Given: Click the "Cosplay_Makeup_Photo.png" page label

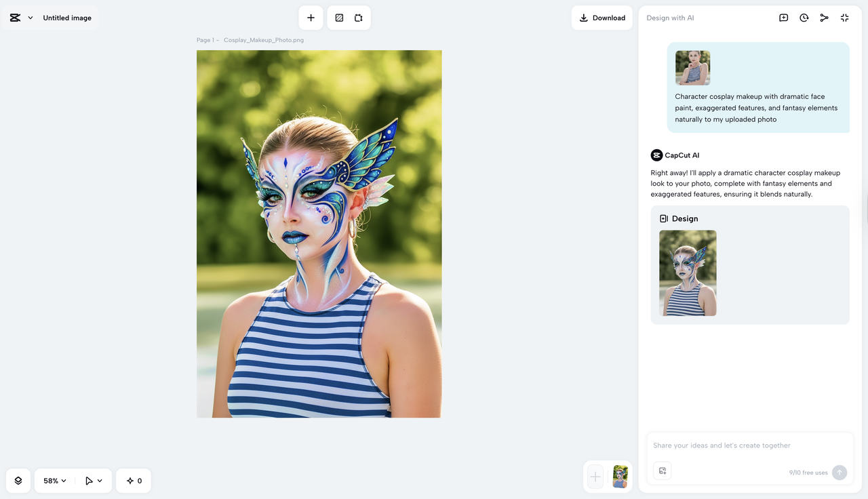Looking at the screenshot, I should coord(264,40).
